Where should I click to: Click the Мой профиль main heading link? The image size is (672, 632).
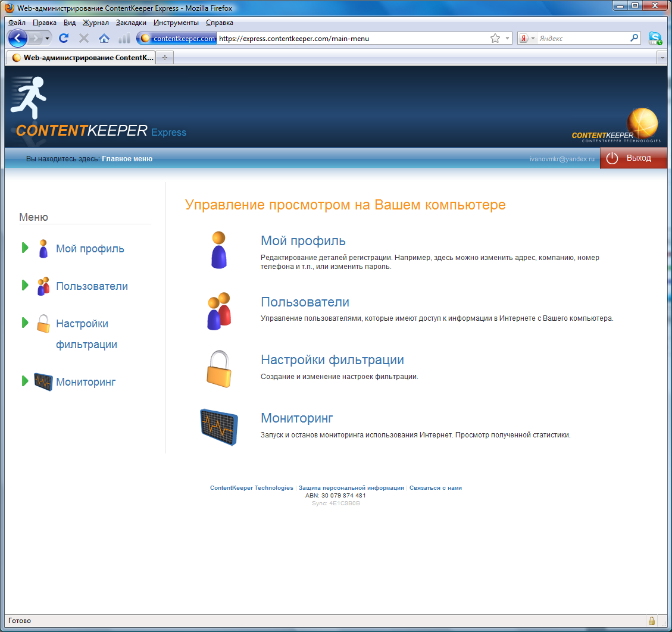coord(303,241)
